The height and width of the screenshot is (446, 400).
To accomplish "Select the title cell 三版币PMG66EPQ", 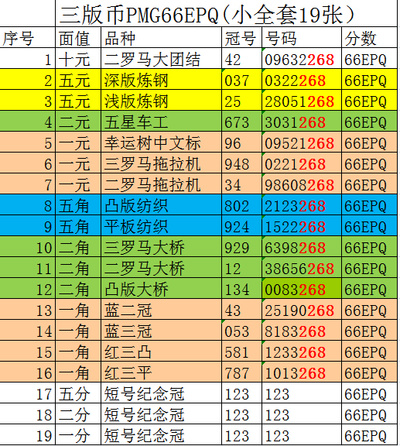I will 226,13.
